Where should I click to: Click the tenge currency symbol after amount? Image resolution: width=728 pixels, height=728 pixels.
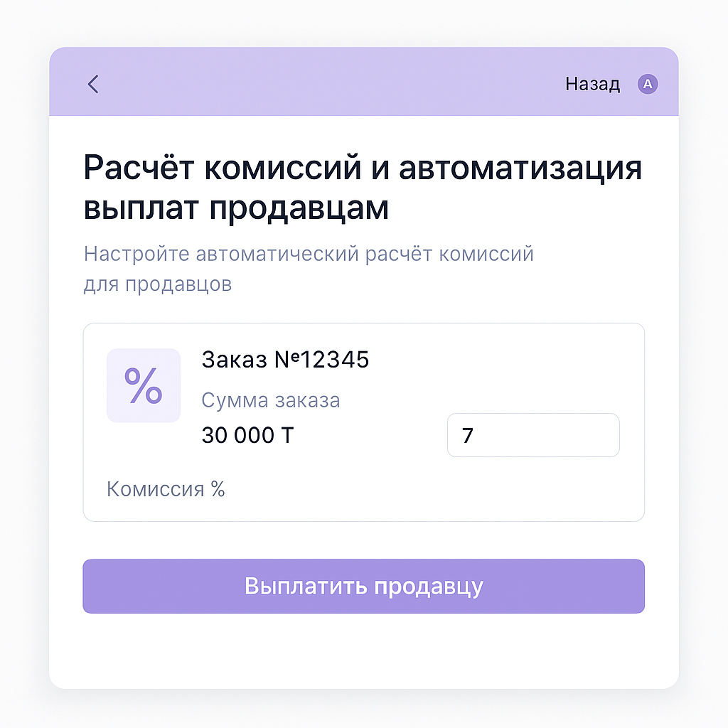[x=287, y=436]
